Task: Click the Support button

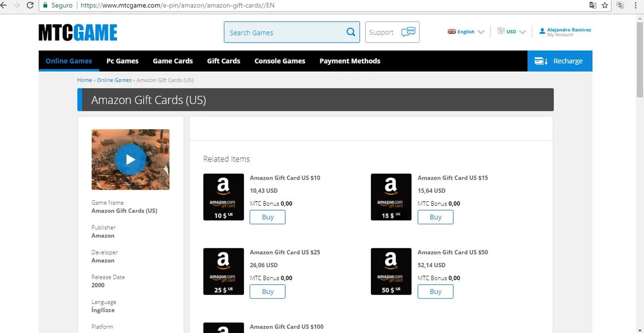Action: tap(392, 32)
